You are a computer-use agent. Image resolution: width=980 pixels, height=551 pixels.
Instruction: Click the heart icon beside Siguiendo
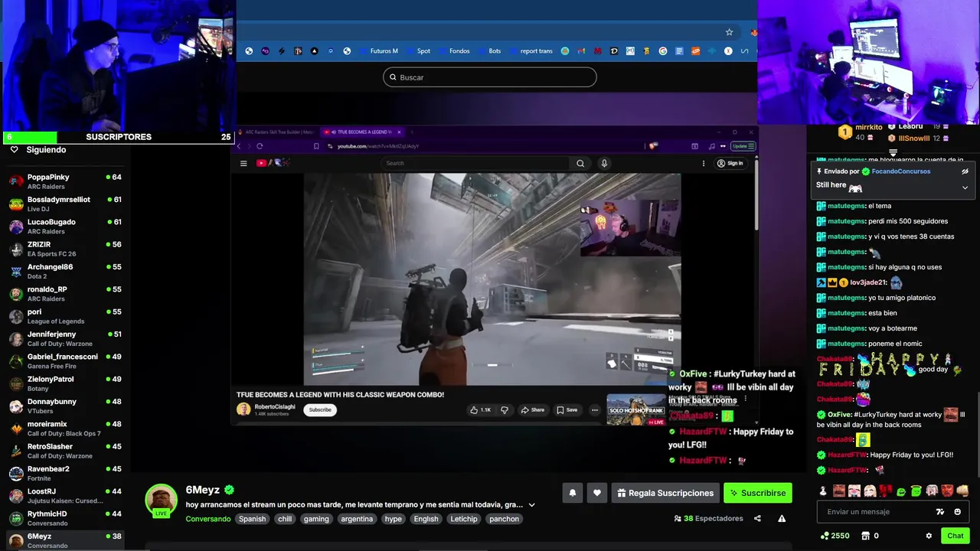pos(14,150)
